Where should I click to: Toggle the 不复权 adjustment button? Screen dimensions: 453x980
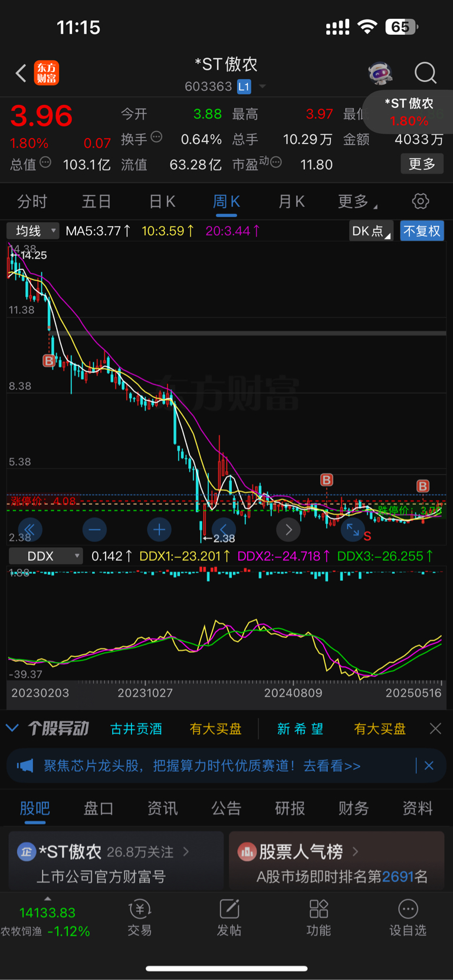[422, 231]
